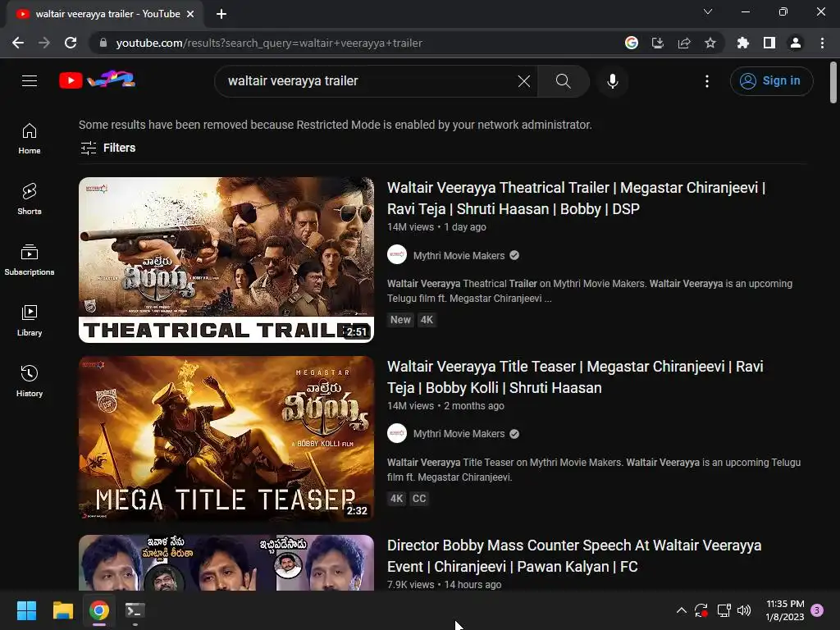Bookmark this page with star icon
Viewport: 840px width, 630px height.
[x=710, y=43]
